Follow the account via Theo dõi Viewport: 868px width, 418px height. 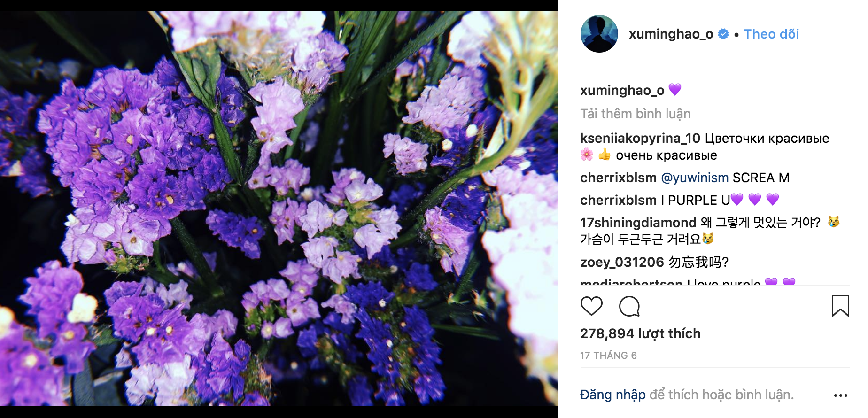pos(771,34)
